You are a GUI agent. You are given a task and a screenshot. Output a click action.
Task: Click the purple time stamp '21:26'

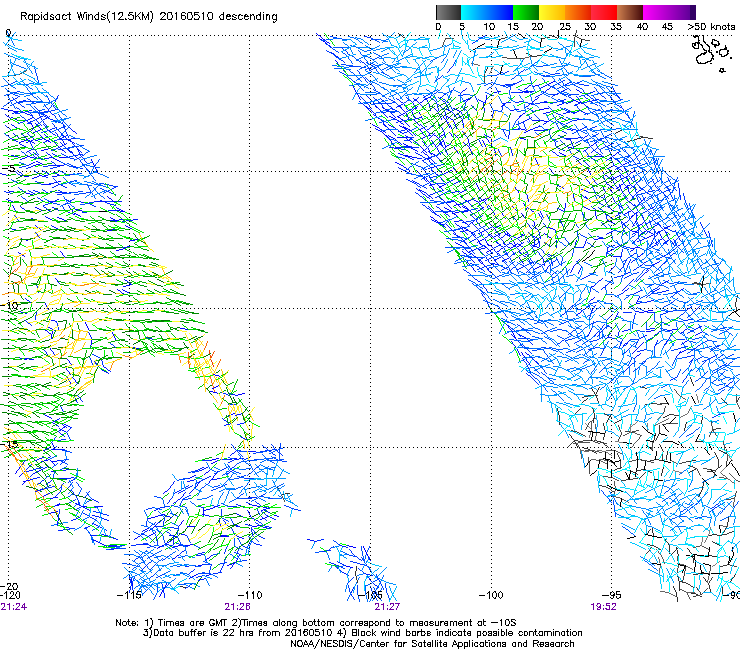pos(237,607)
